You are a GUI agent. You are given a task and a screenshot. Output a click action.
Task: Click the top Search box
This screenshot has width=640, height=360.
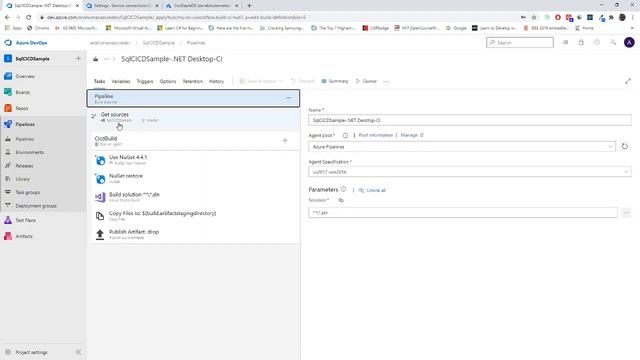pos(520,42)
